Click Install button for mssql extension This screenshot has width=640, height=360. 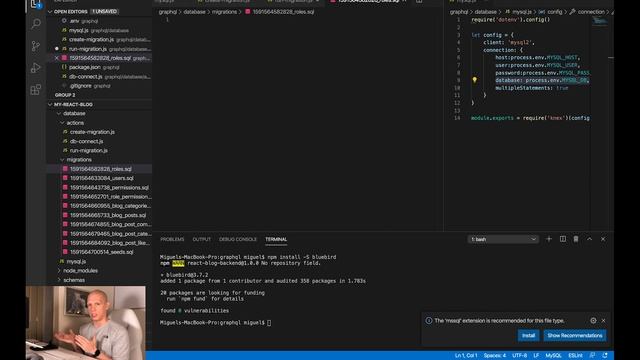[528, 336]
